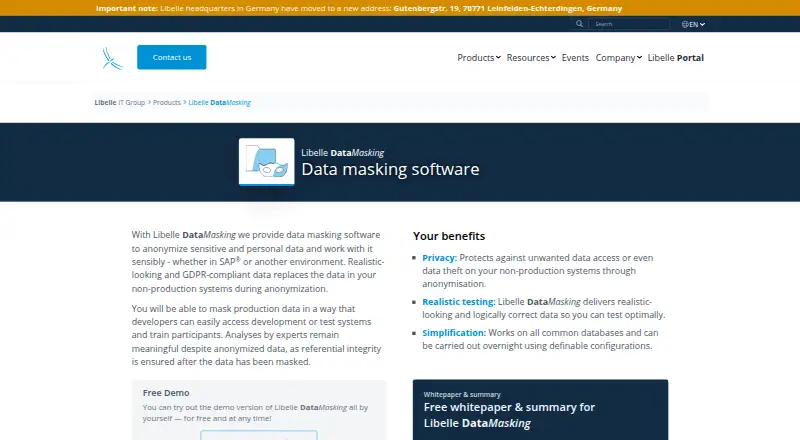Click the DataMasking mask product icon

point(266,161)
